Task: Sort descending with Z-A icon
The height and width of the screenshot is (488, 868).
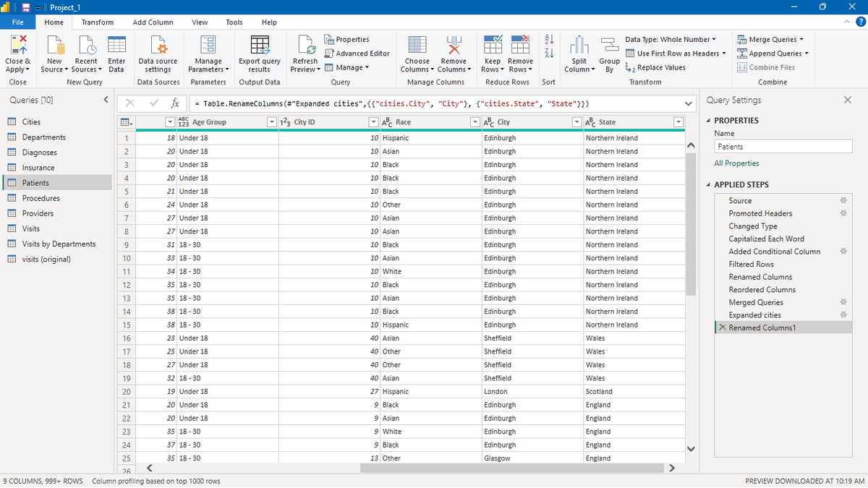Action: pyautogui.click(x=548, y=53)
